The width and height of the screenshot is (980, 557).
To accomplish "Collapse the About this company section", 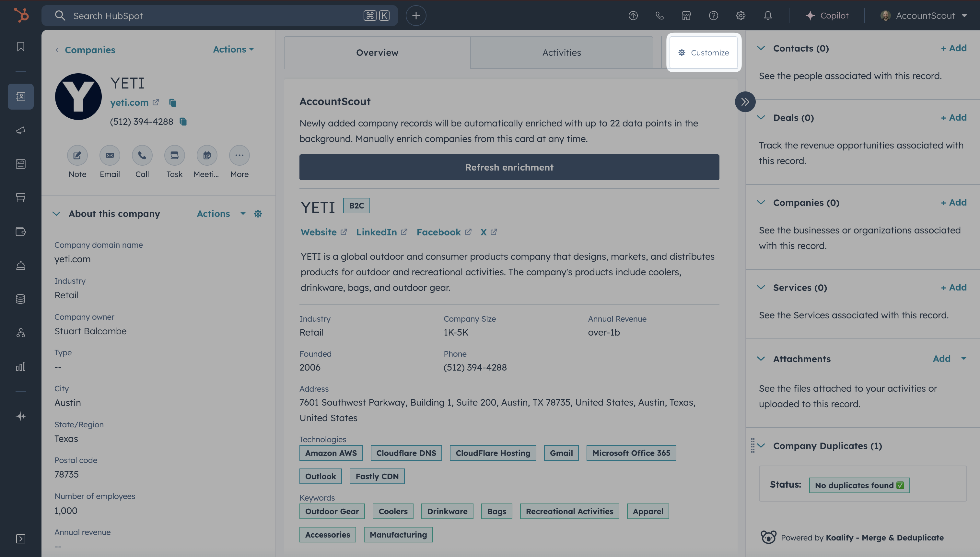I will point(57,214).
